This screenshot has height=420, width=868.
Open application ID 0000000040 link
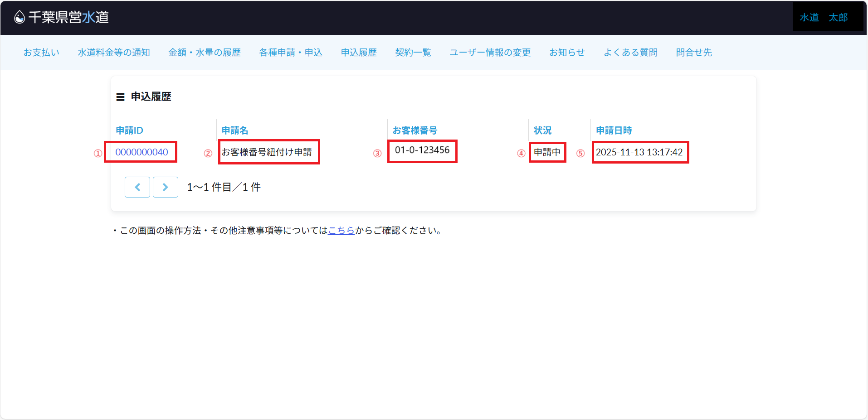coord(141,152)
